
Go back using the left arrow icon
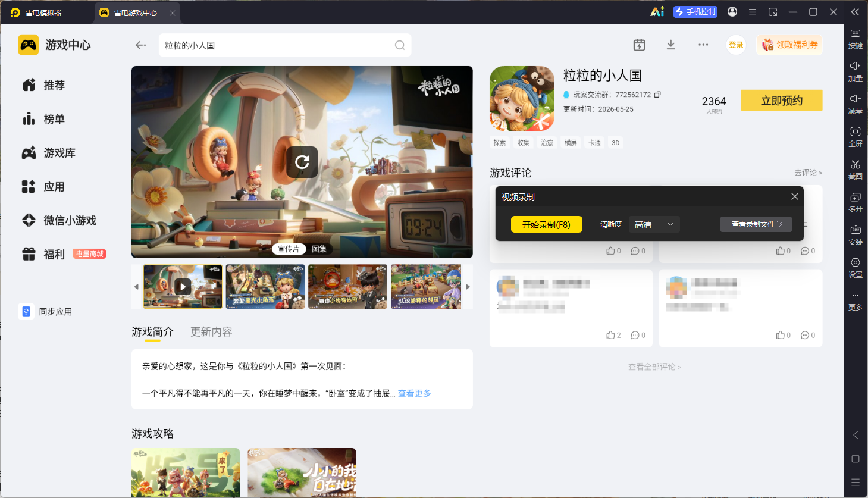tap(141, 45)
